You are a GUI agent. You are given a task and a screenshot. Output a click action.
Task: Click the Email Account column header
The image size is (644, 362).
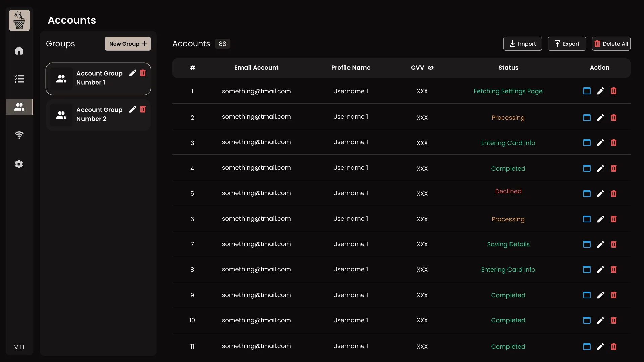pos(256,68)
